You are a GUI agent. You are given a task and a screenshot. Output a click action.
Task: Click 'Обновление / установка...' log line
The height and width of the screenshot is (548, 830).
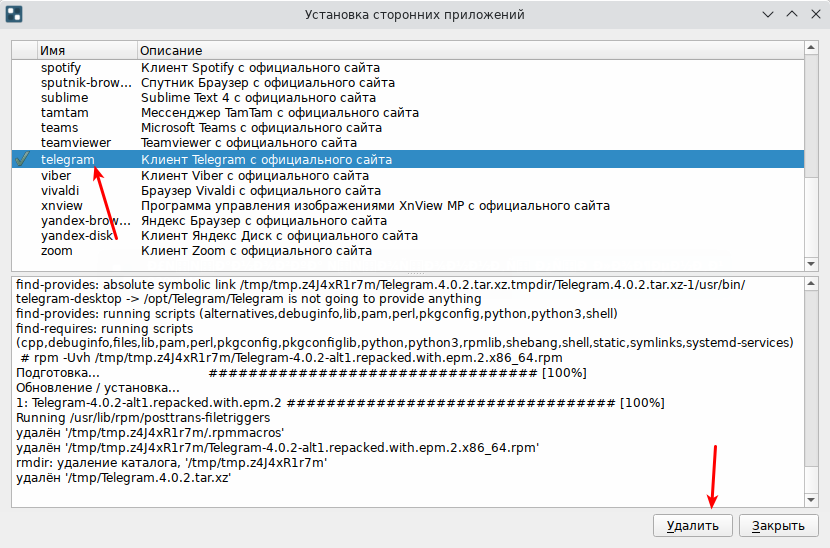tap(98, 388)
